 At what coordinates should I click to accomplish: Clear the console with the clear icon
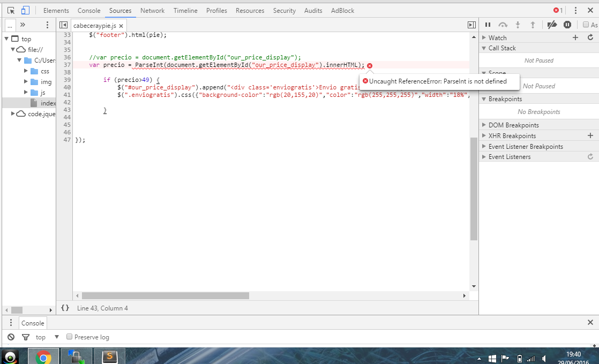pos(11,337)
